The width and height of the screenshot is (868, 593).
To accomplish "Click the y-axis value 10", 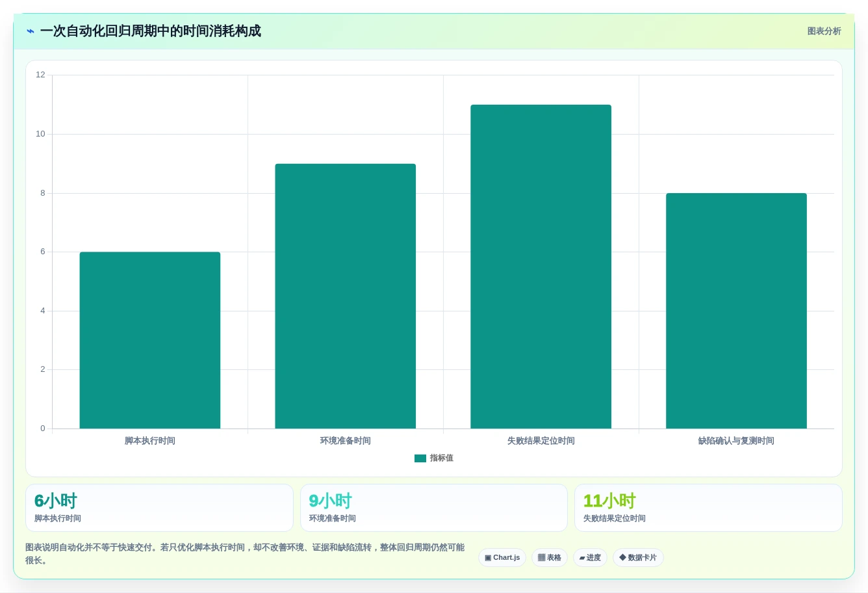I will pos(41,134).
